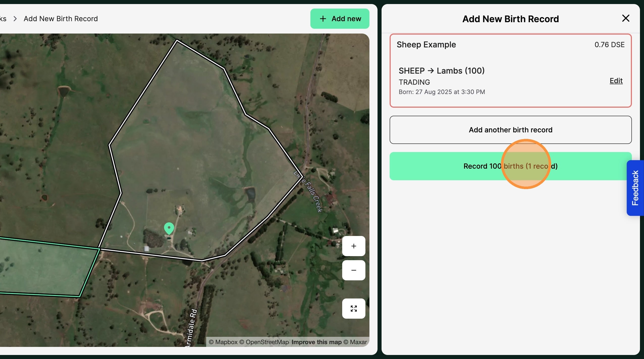Click the green location pin marker
The image size is (644, 359).
coord(169,228)
